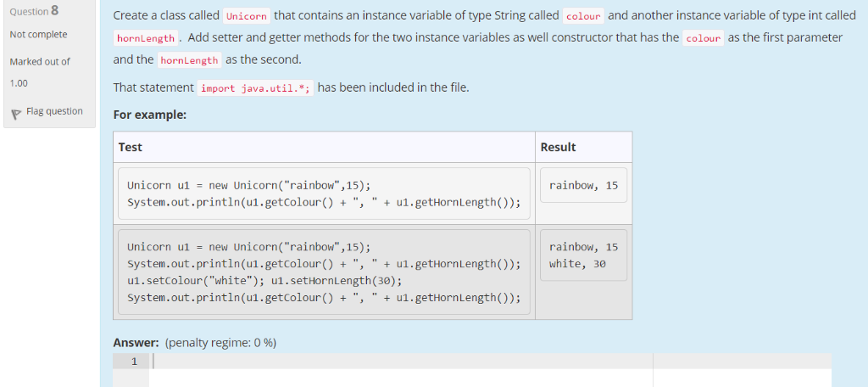Image resolution: width=868 pixels, height=387 pixels.
Task: Click the Test column header
Action: (130, 147)
